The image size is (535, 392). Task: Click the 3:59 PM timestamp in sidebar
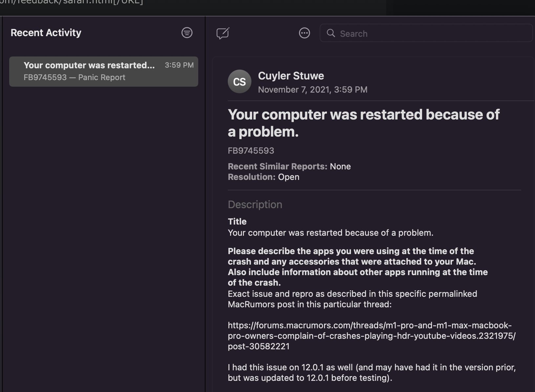[179, 65]
